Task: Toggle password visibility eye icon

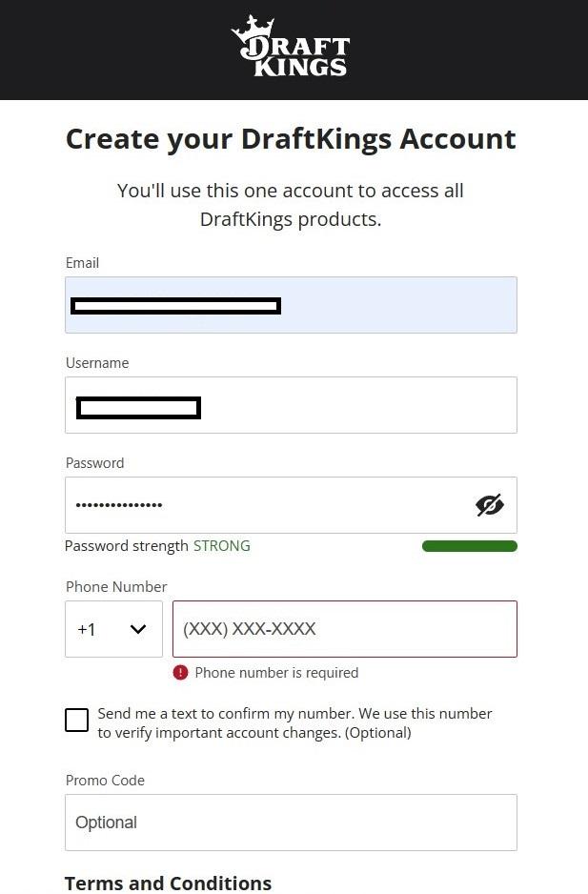Action: pyautogui.click(x=489, y=504)
